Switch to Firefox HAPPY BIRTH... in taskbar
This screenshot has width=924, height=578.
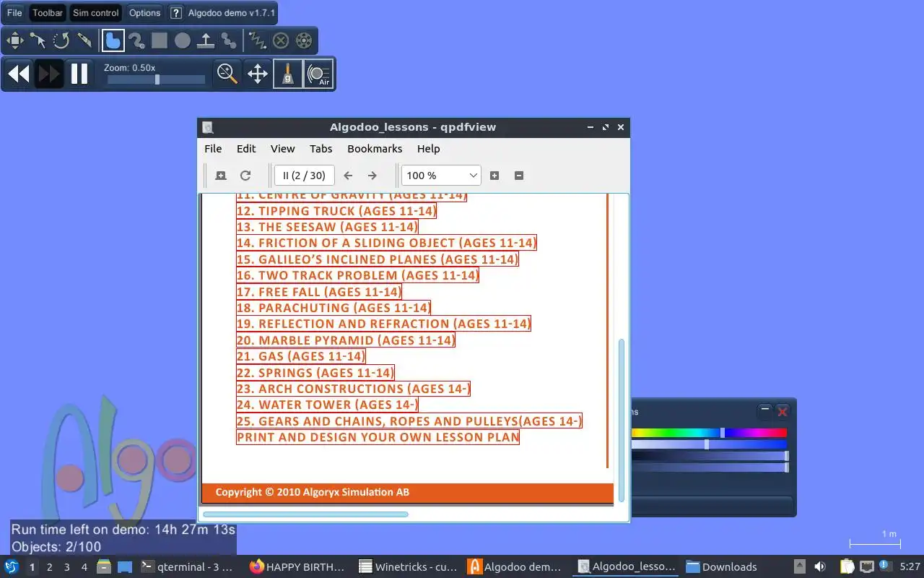point(297,567)
